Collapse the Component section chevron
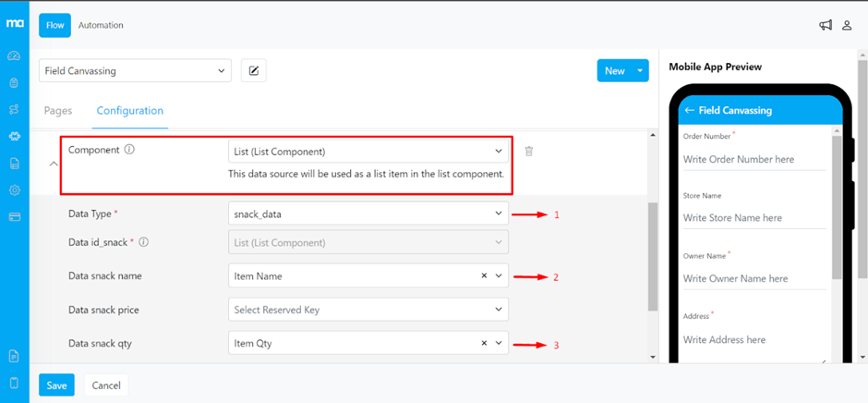The image size is (868, 403). 53,165
